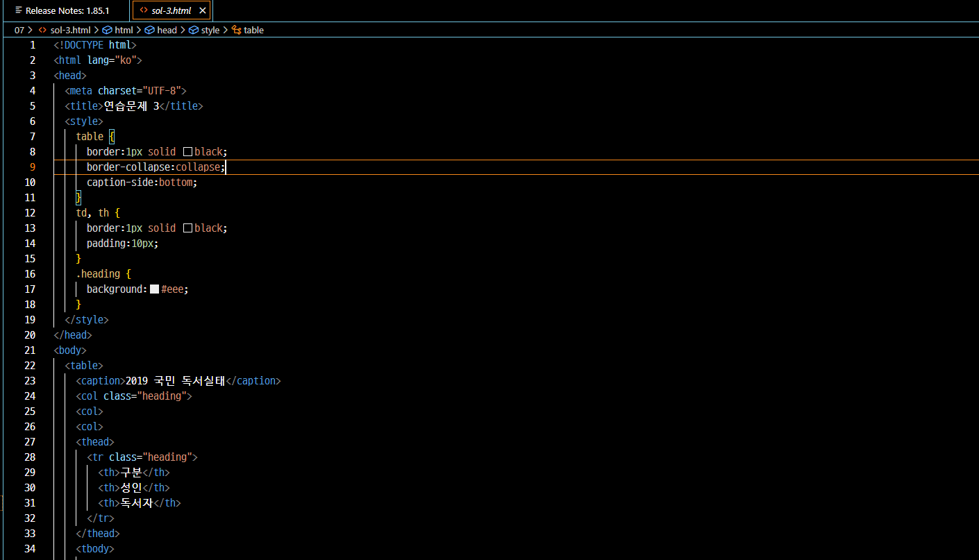The image size is (979, 560).
Task: Click the .heading selector
Action: click(98, 274)
